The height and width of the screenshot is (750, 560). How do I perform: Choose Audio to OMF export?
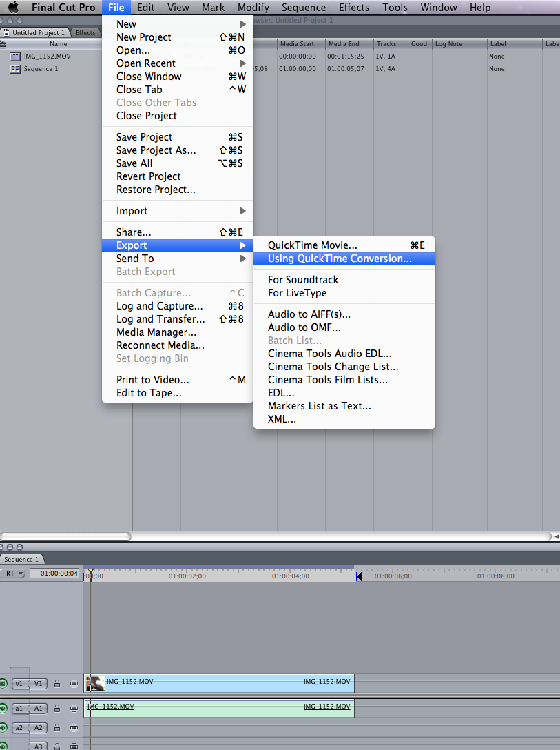(x=344, y=327)
